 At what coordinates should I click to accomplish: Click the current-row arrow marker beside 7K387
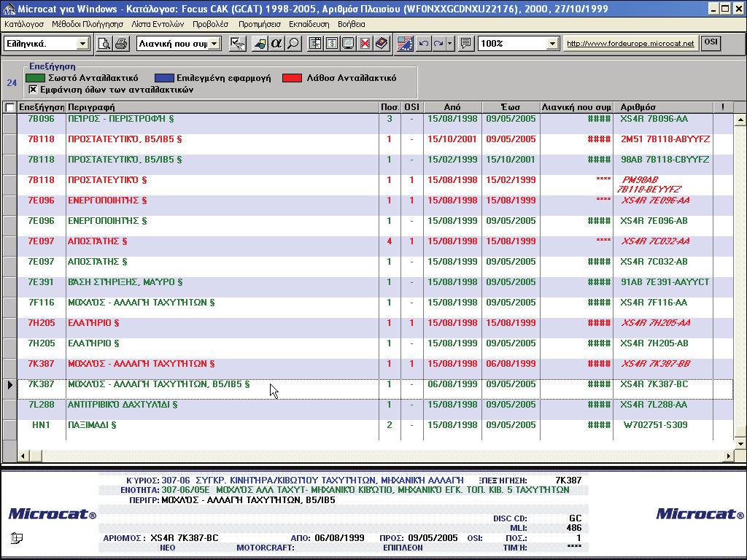(10, 384)
